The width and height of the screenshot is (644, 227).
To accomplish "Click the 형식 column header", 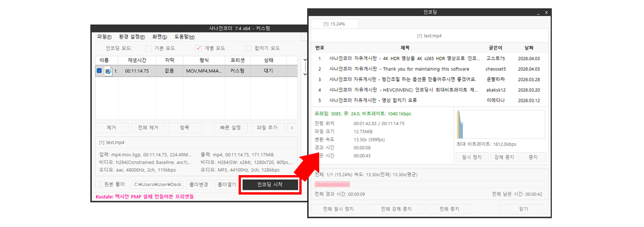I will pyautogui.click(x=204, y=60).
